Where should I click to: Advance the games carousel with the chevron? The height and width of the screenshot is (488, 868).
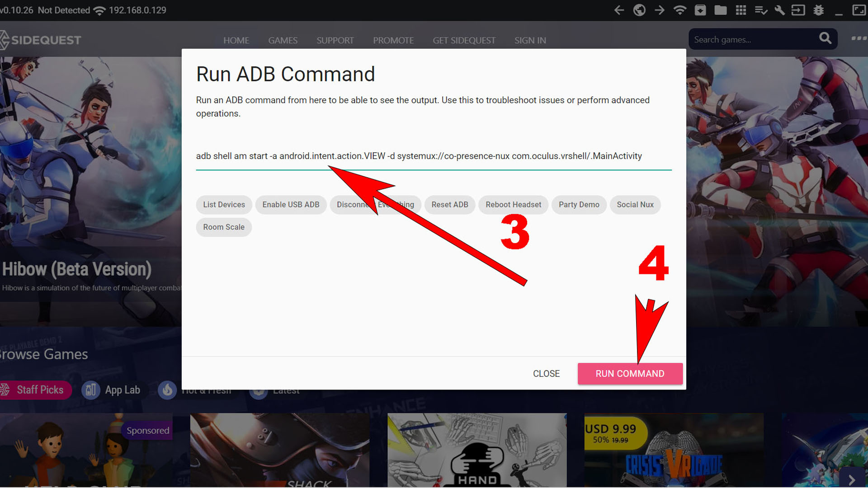click(852, 479)
